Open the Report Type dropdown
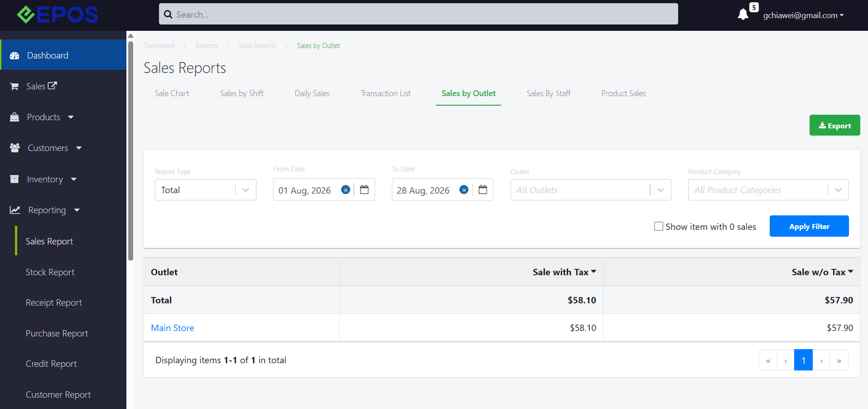 pos(206,190)
